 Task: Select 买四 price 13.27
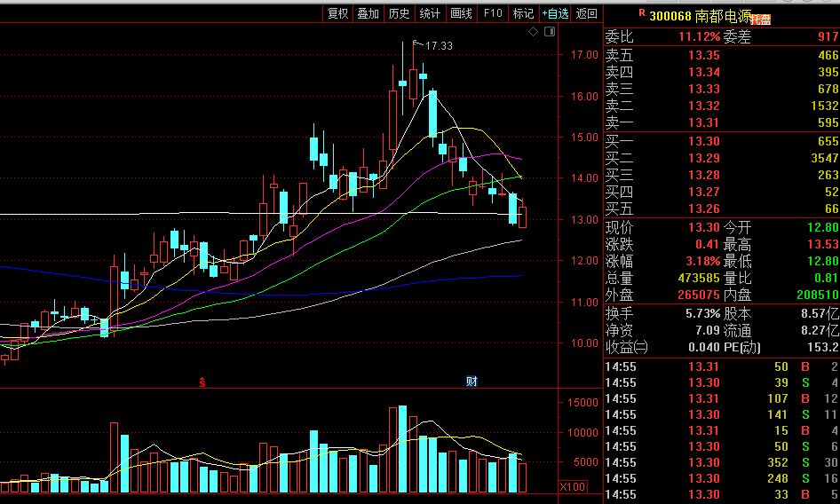[x=704, y=192]
